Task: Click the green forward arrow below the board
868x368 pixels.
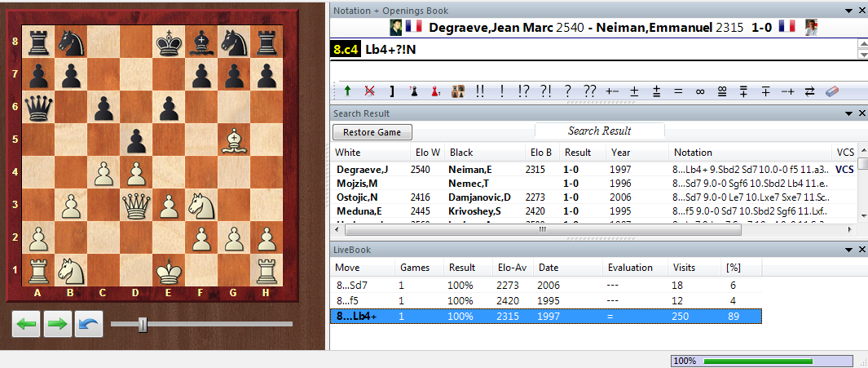Action: tap(58, 324)
